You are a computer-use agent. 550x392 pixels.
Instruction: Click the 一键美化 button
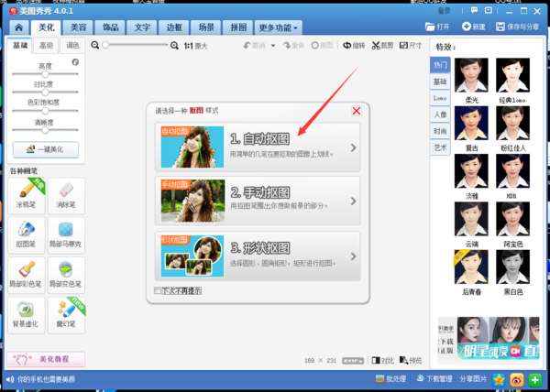click(x=46, y=149)
